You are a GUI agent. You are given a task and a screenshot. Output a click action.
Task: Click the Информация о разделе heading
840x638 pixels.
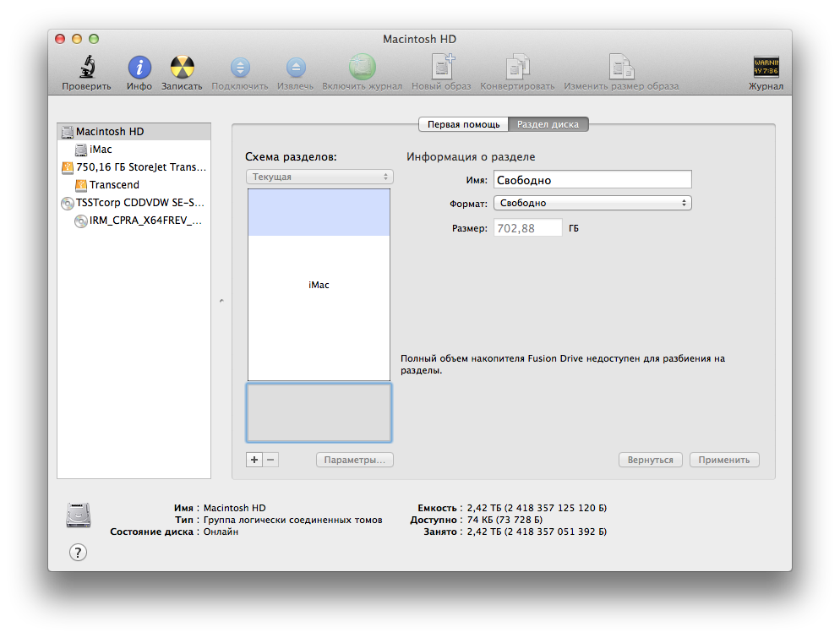click(471, 157)
